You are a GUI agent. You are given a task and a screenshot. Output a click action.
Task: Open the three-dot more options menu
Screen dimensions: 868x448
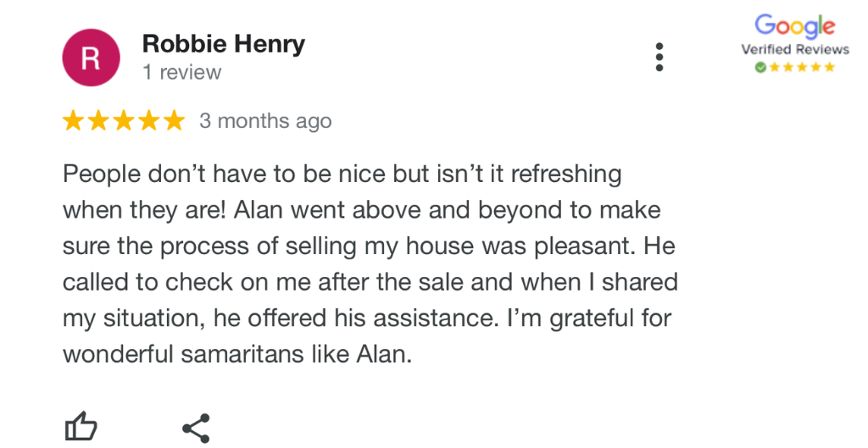659,57
